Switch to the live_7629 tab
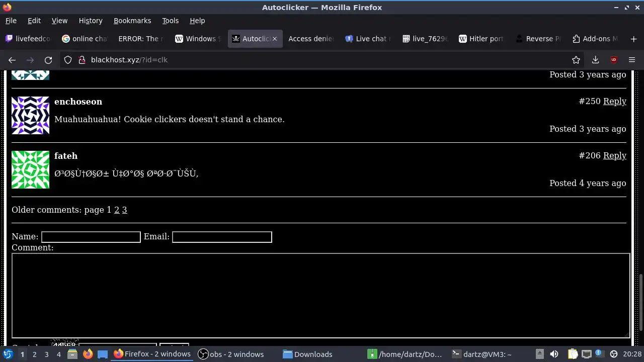644x362 pixels. 425,39
